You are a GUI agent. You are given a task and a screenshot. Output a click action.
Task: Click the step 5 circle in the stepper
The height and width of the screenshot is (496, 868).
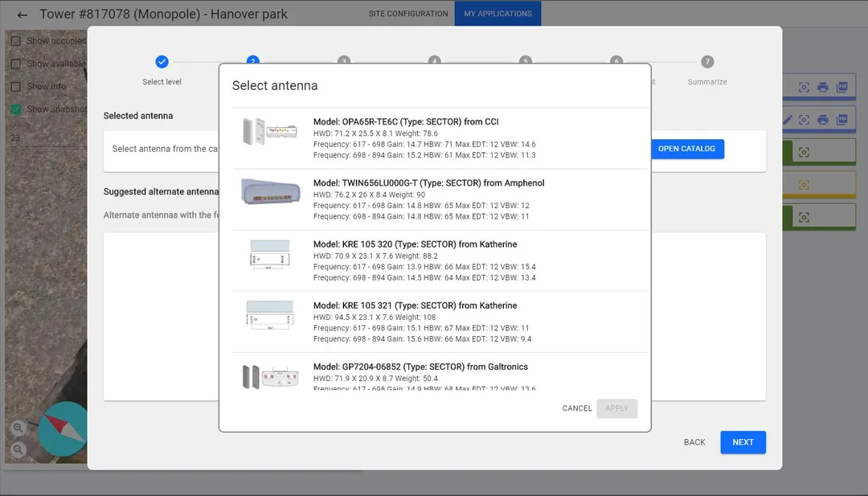[526, 59]
